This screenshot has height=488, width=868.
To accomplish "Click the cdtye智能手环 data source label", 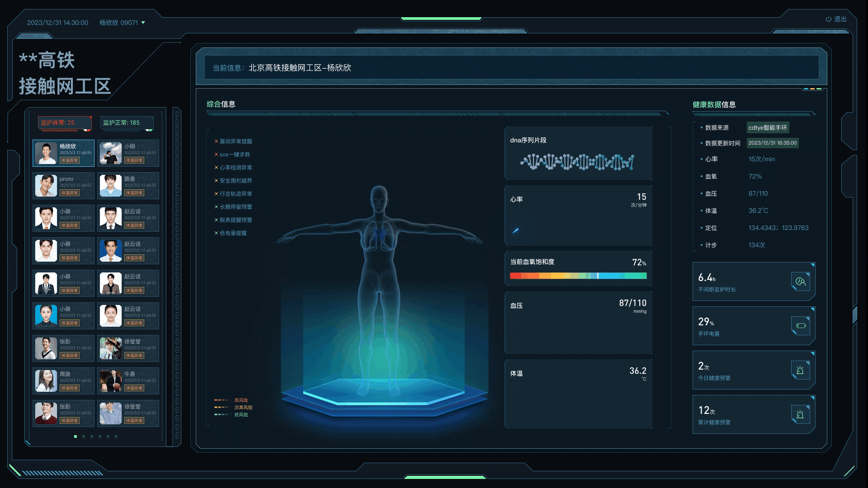I will (x=768, y=128).
